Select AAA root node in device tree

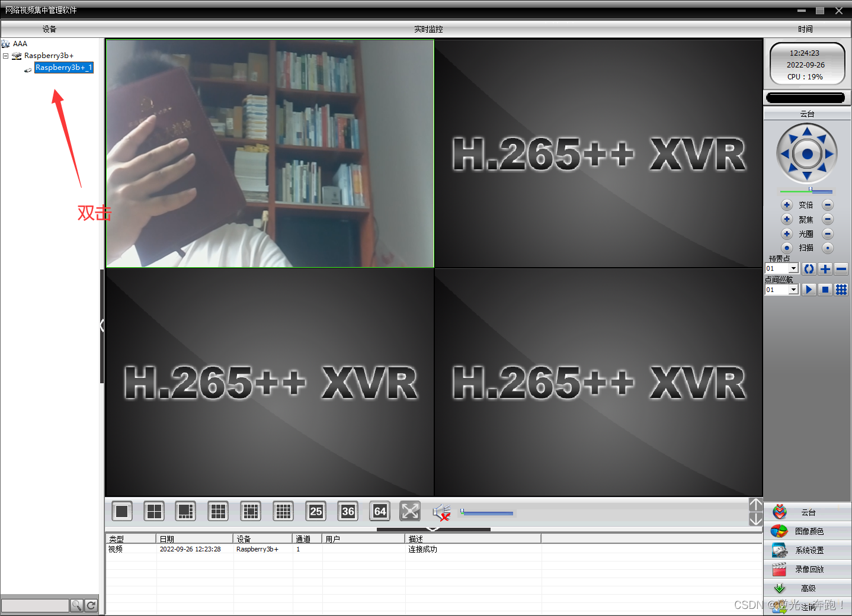coord(20,44)
